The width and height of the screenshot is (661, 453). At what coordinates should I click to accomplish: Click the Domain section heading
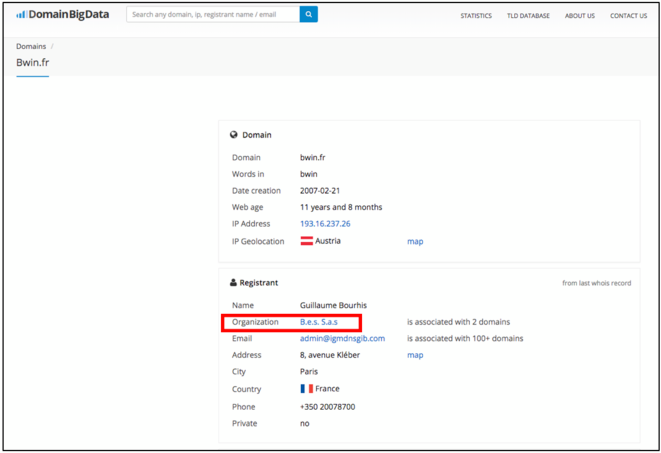tap(257, 135)
